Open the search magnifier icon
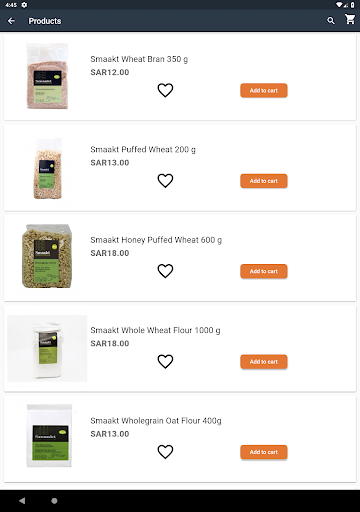The image size is (360, 512). 331,21
